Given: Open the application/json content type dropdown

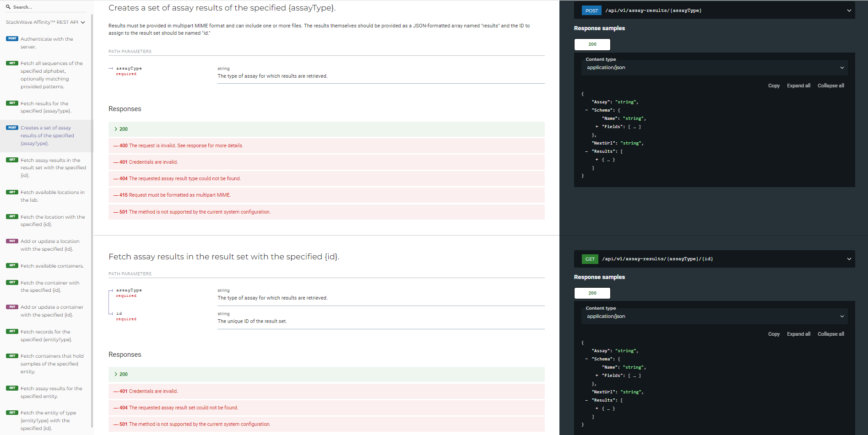Looking at the screenshot, I should (x=714, y=67).
